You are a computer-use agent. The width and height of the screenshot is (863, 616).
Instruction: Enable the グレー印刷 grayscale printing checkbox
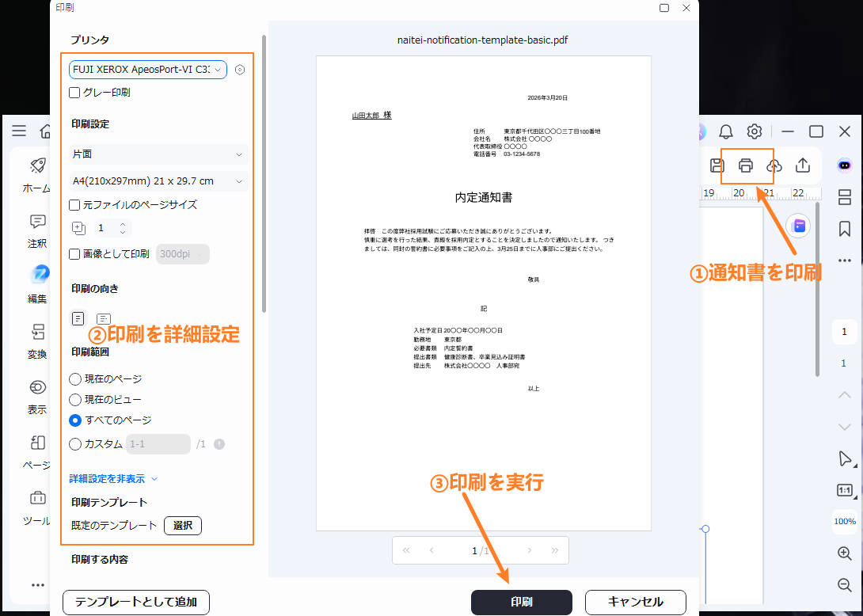click(74, 92)
